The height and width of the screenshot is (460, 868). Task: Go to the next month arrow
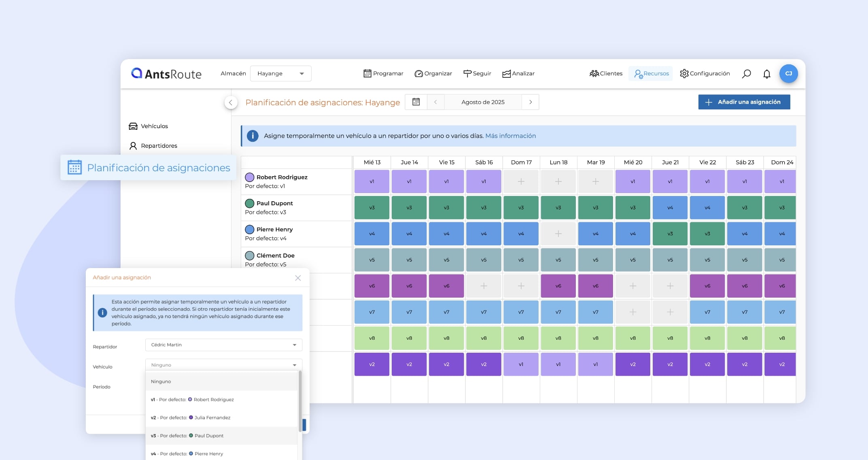531,102
